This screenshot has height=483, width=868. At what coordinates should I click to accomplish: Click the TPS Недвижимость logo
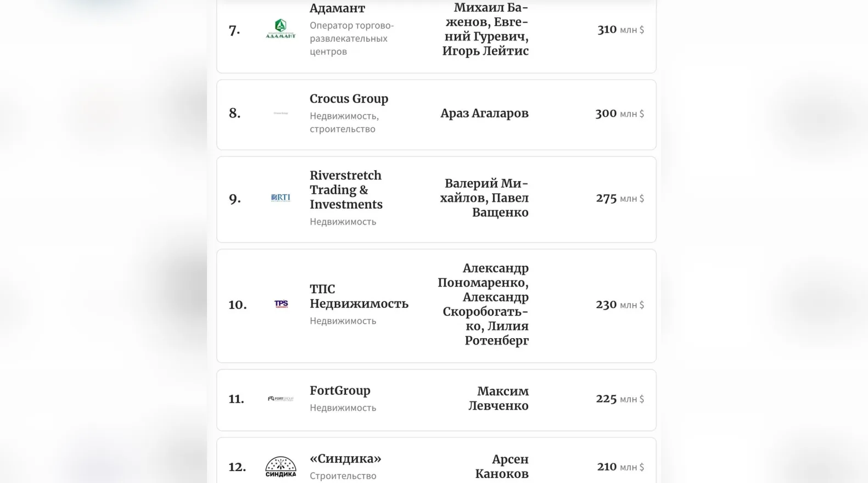click(281, 304)
